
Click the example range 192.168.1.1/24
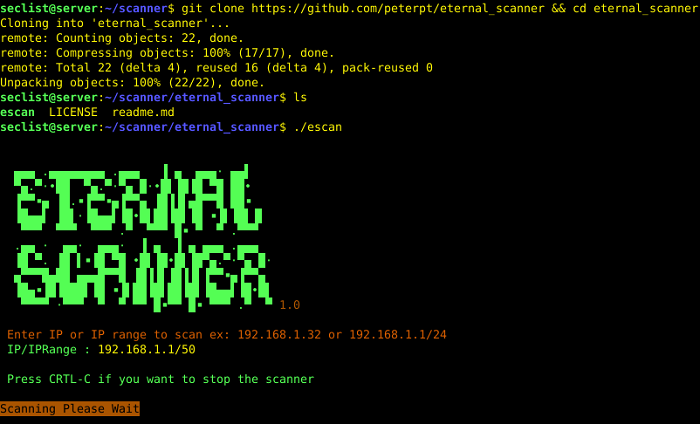click(x=398, y=335)
